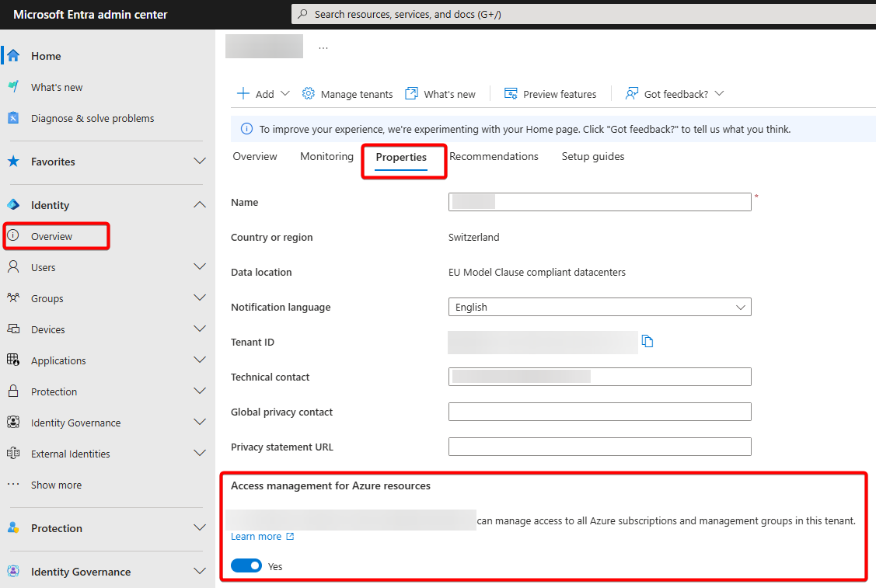
Task: Expand the bottom Protection section chevron
Action: click(x=200, y=527)
